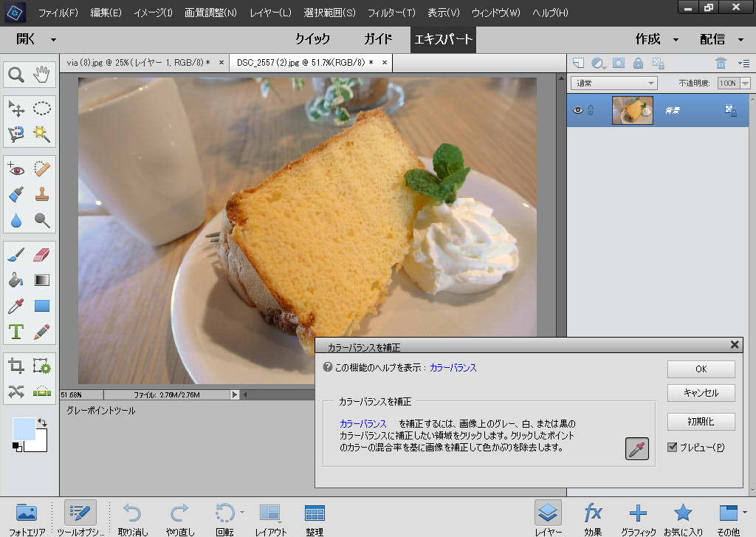Screen dimensions: 756x537
Task: Open the 配信 dropdown arrow
Action: (741, 40)
